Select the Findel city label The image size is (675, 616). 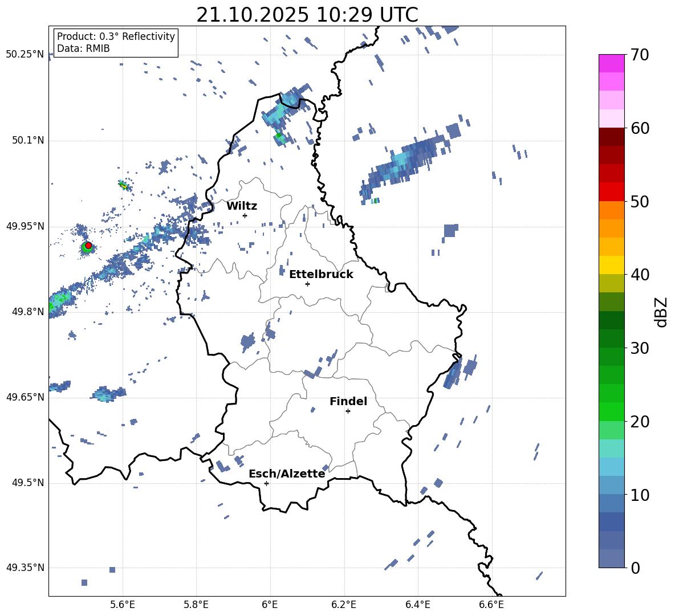tap(348, 401)
